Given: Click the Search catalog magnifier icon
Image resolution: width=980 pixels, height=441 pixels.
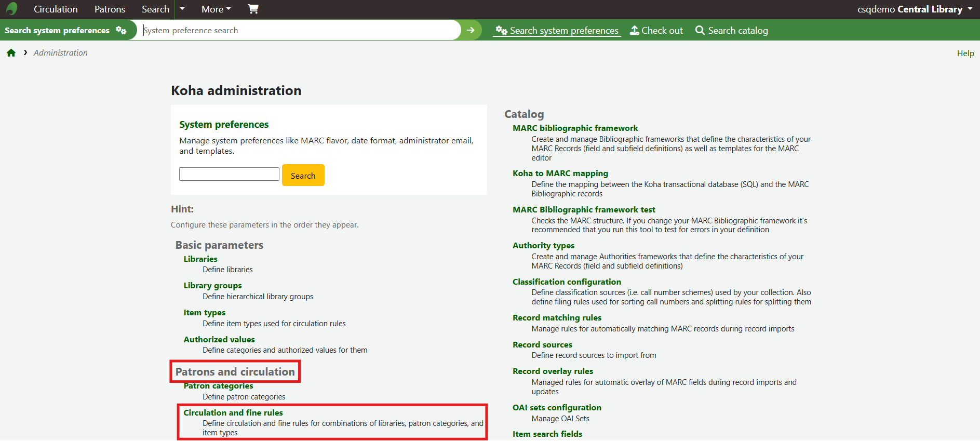Looking at the screenshot, I should point(700,30).
